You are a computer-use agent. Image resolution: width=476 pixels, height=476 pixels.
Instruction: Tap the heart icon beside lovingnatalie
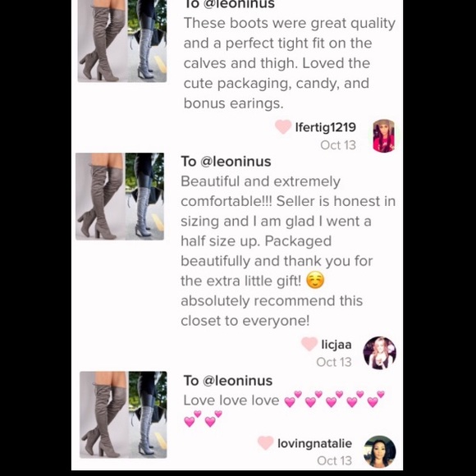click(266, 443)
